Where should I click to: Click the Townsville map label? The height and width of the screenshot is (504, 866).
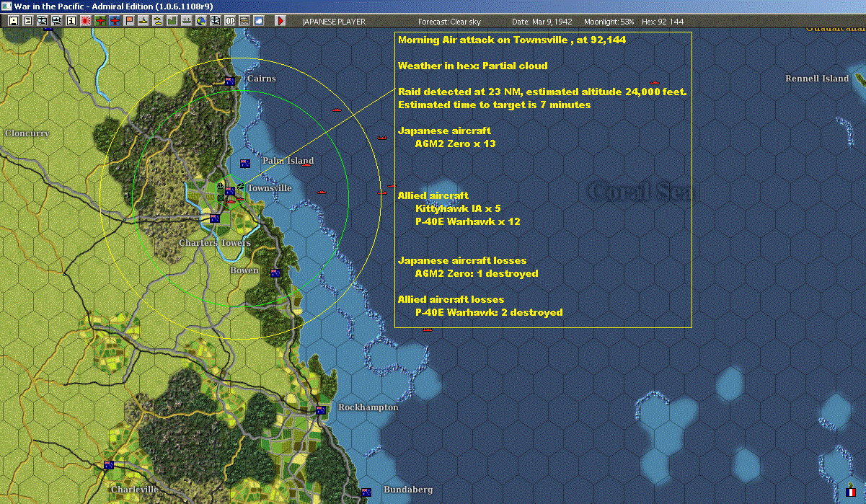(x=270, y=188)
